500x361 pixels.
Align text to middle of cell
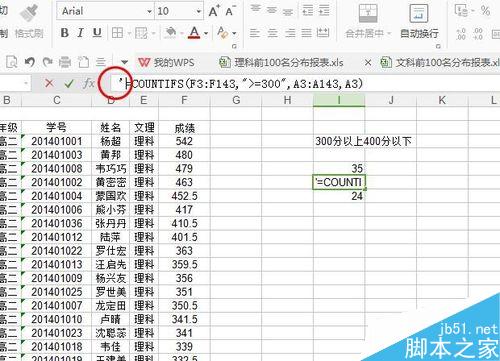tap(272, 10)
